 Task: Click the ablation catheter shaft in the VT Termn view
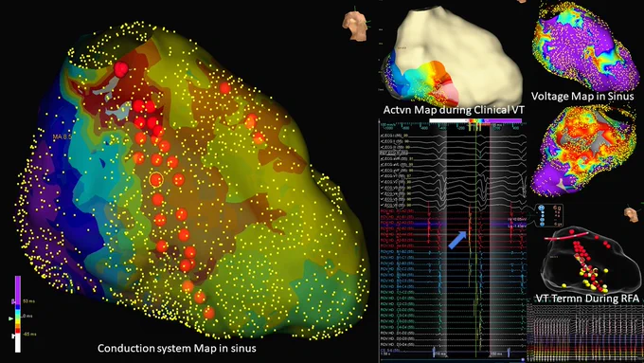pyautogui.click(x=566, y=236)
